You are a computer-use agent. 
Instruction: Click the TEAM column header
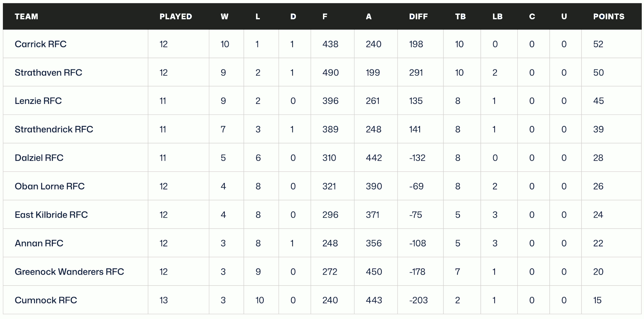tap(26, 16)
